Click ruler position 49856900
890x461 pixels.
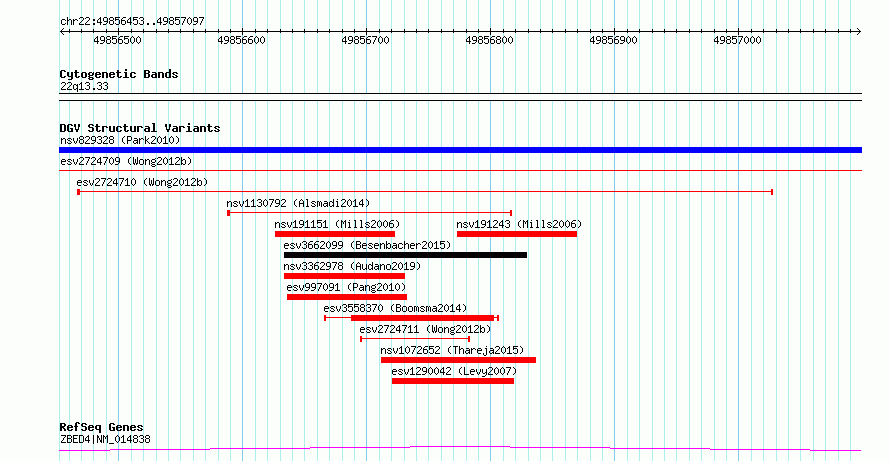tap(614, 40)
